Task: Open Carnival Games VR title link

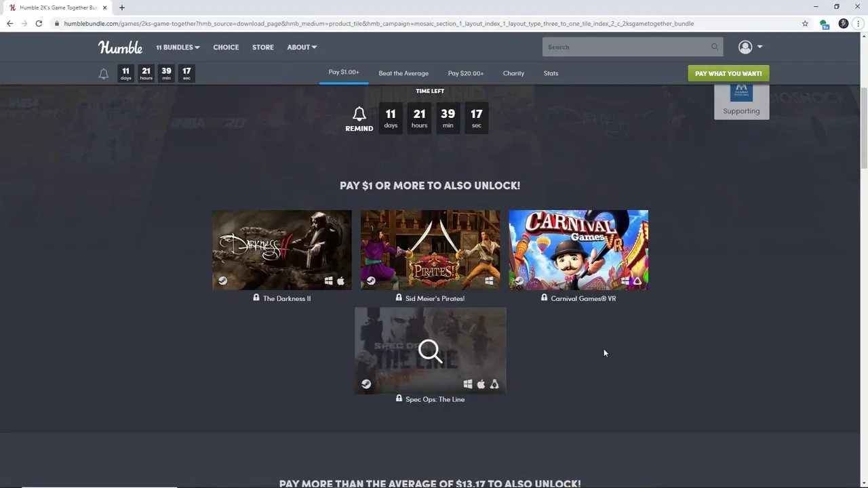Action: click(583, 298)
